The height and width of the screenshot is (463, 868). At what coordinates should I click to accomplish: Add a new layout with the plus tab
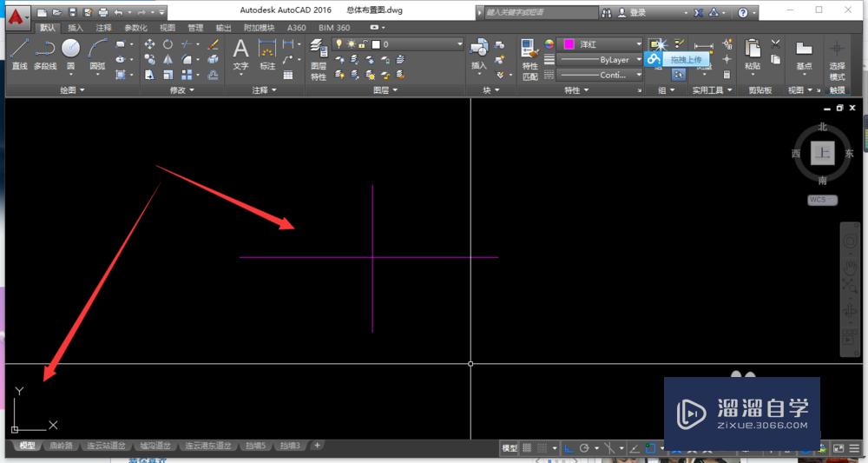[317, 446]
